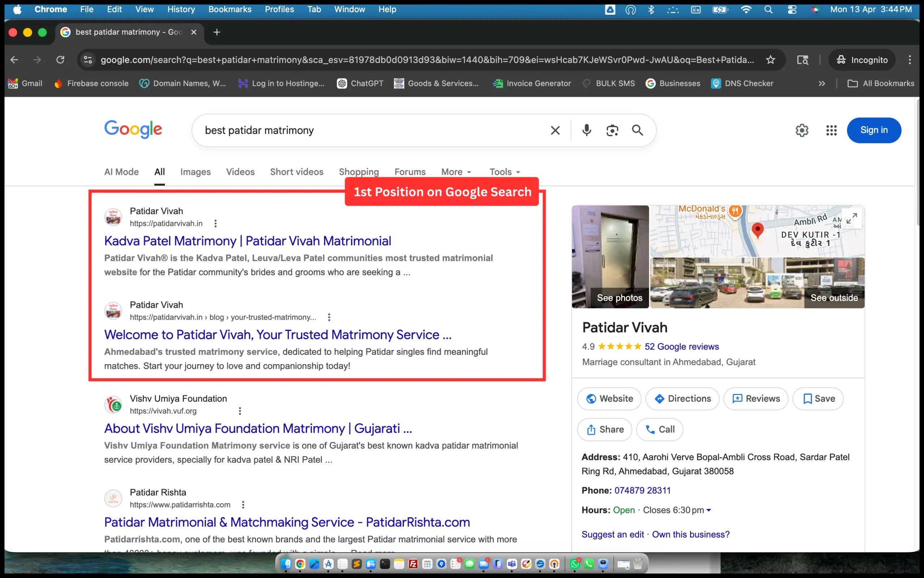Image resolution: width=924 pixels, height=578 pixels.
Task: View site information icon in address bar
Action: [88, 60]
